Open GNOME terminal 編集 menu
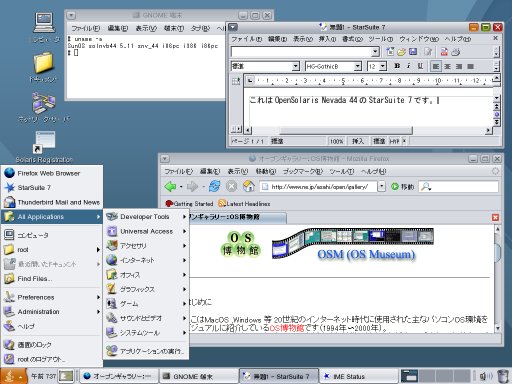512x384 pixels. [118, 28]
